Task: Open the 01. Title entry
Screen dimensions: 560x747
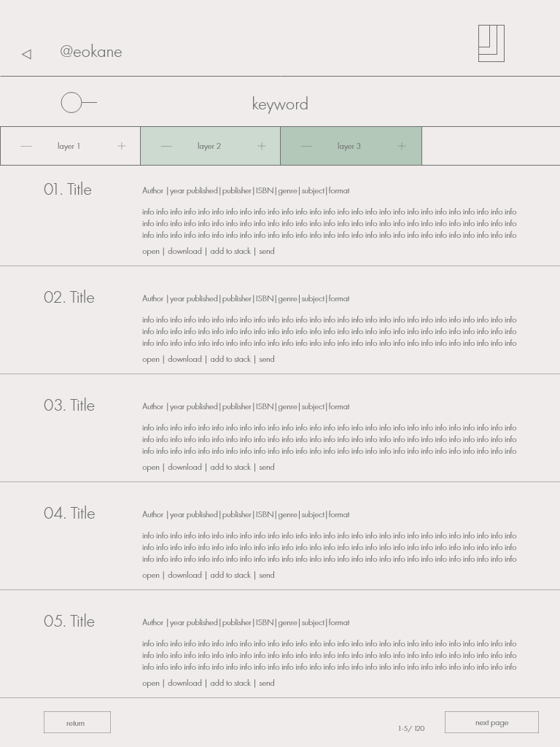Action: click(68, 190)
